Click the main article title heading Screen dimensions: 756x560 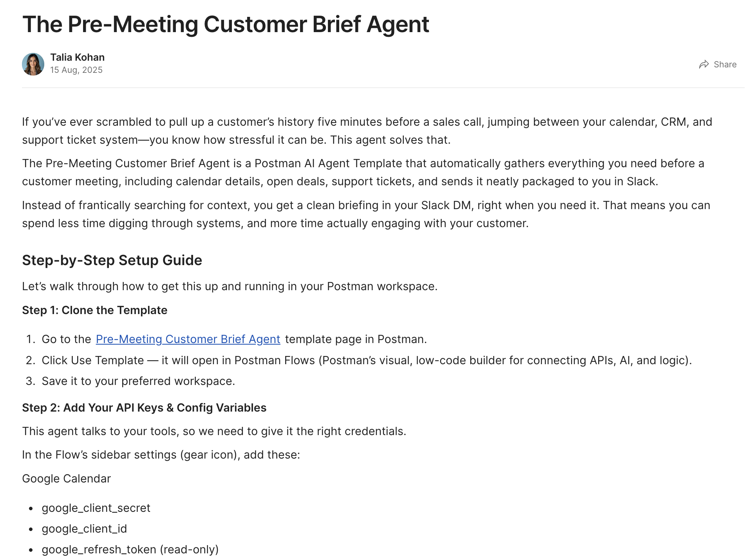point(226,24)
